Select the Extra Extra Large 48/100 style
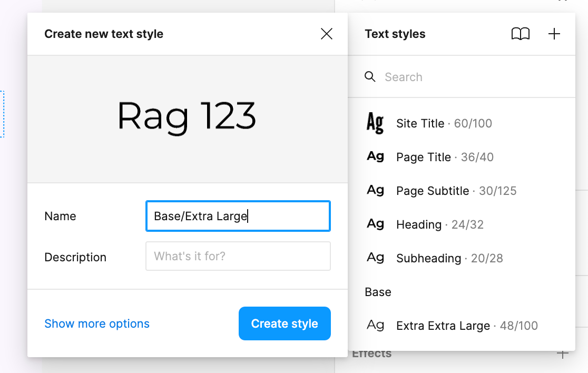 pos(464,326)
